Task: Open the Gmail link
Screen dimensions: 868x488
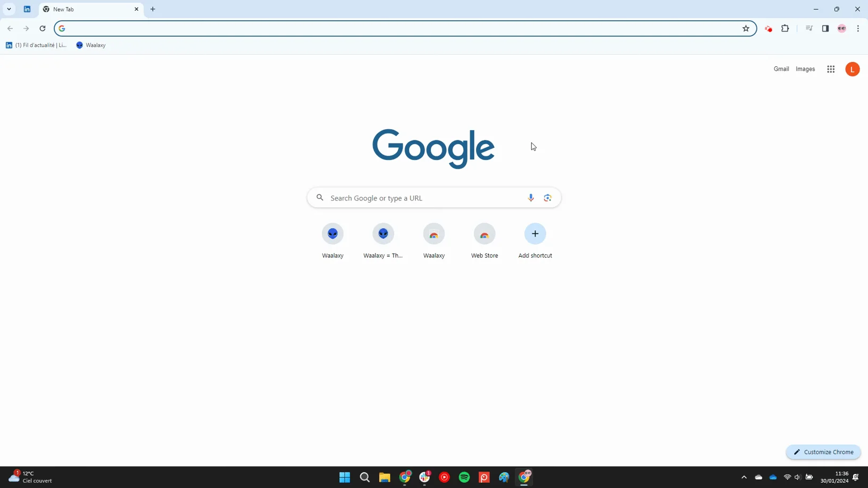Action: click(x=781, y=69)
